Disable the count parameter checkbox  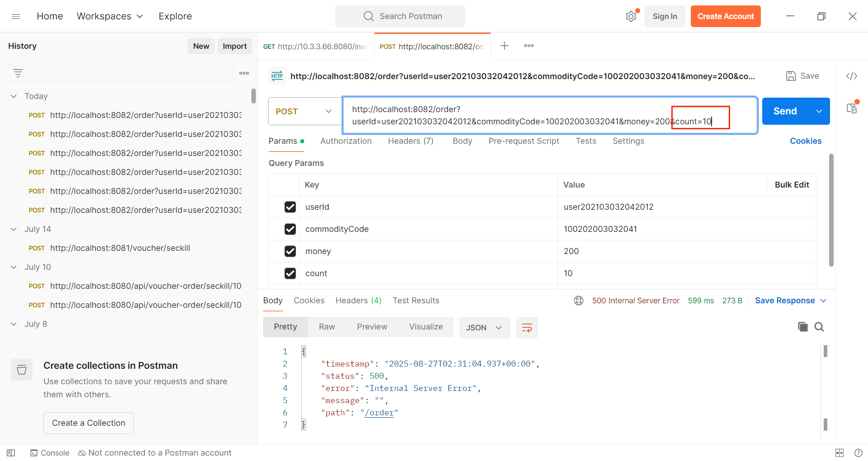pyautogui.click(x=290, y=273)
